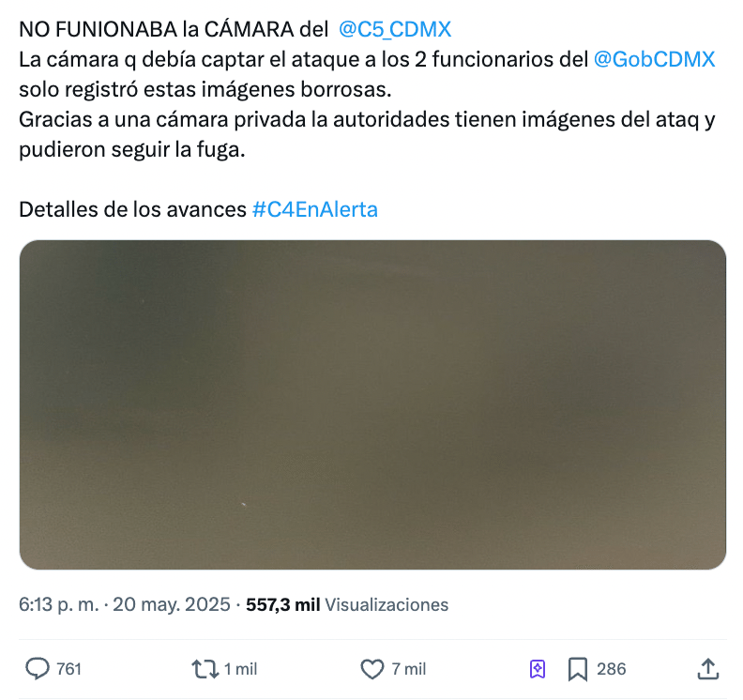Open the @C5_CDMX mention link

395,29
